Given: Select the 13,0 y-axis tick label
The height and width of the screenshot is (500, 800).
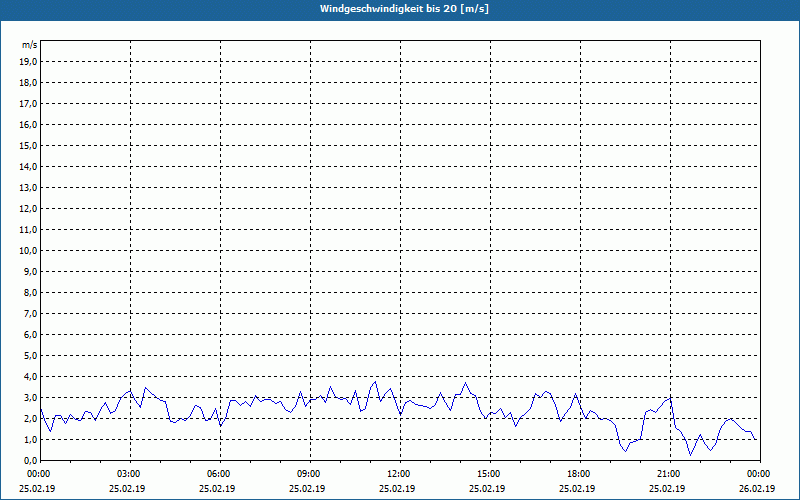Looking at the screenshot, I should pyautogui.click(x=28, y=188).
